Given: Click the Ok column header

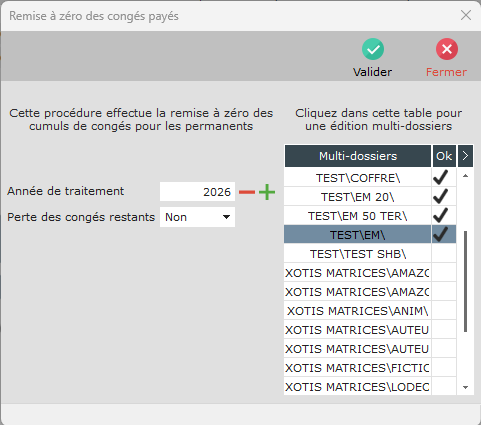Looking at the screenshot, I should (444, 156).
